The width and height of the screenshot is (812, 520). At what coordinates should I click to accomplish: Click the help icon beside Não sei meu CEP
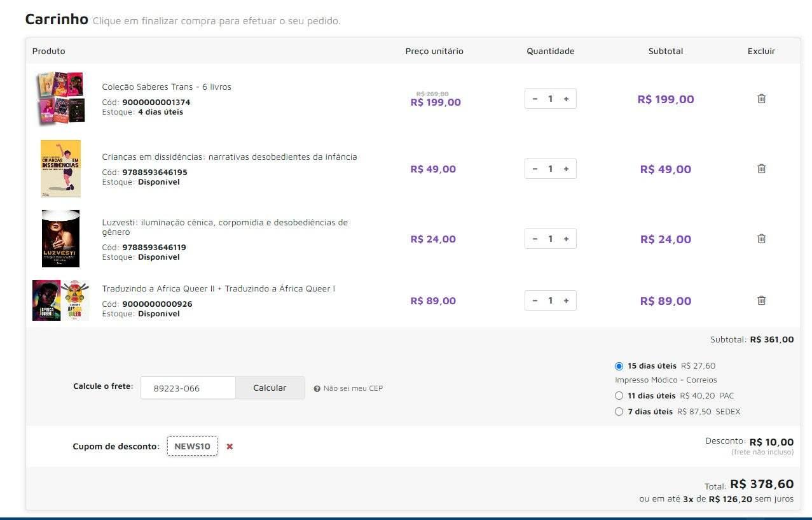click(x=317, y=389)
